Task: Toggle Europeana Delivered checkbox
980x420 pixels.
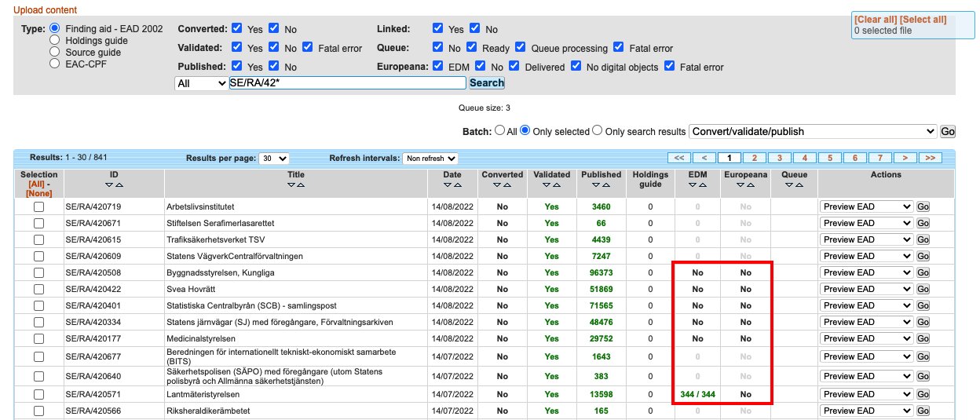Action: tap(514, 67)
